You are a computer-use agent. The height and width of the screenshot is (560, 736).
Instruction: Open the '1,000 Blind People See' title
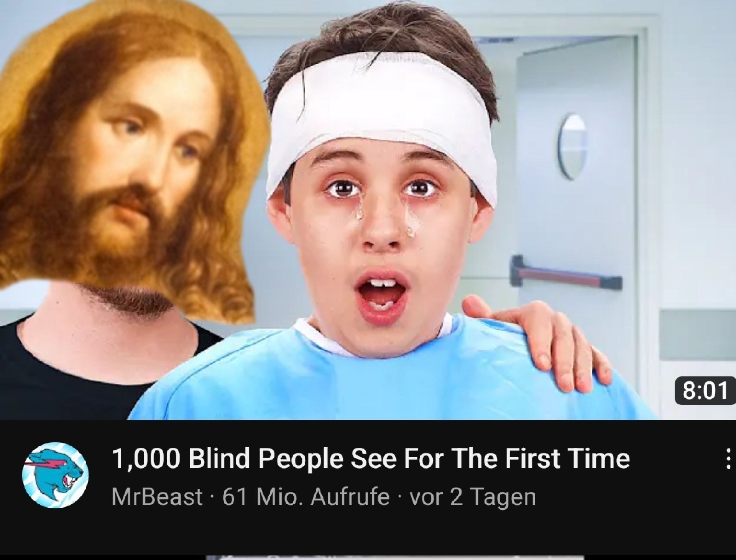click(x=371, y=458)
